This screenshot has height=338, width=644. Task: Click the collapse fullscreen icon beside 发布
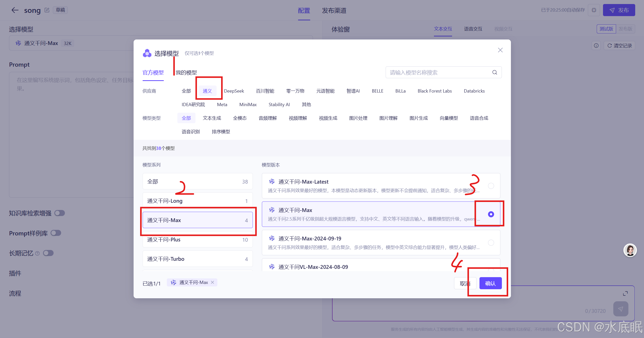pyautogui.click(x=594, y=10)
